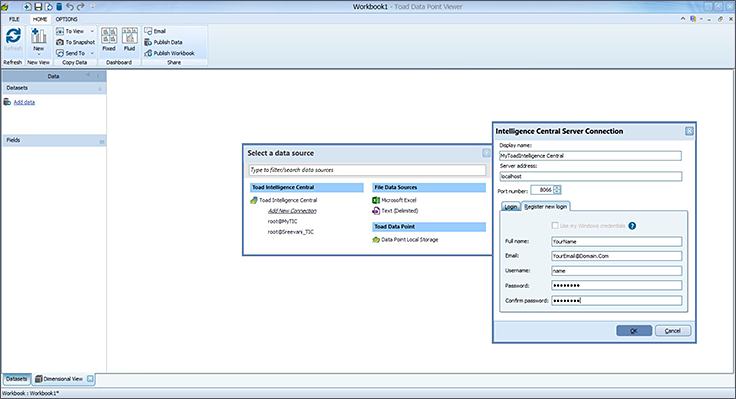736x399 pixels.
Task: Click the New view chart icon
Action: point(38,36)
